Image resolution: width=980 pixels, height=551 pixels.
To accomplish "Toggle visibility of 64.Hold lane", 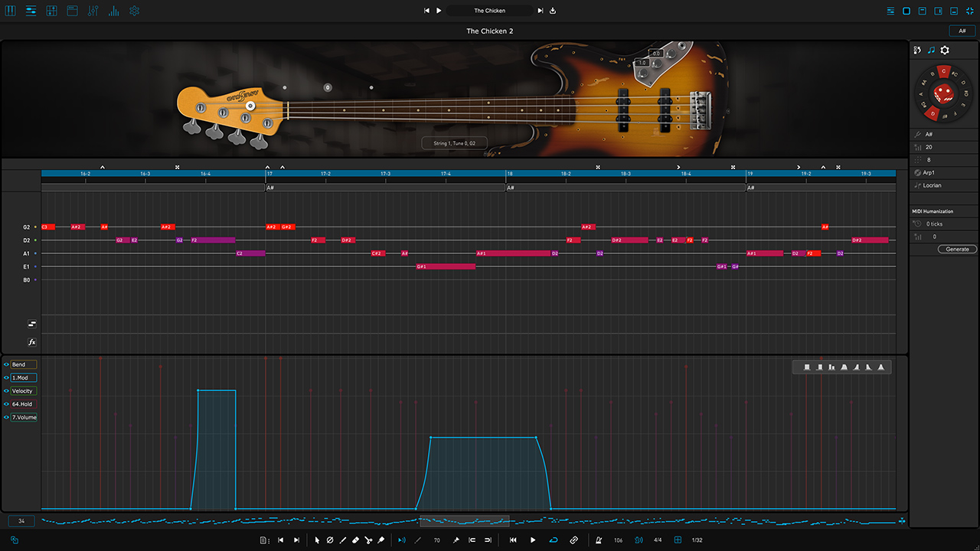I will (x=6, y=404).
